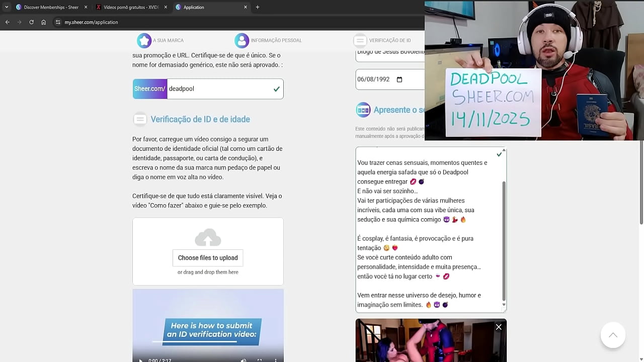Reload the Sheer application page
The height and width of the screenshot is (362, 644).
[31, 22]
